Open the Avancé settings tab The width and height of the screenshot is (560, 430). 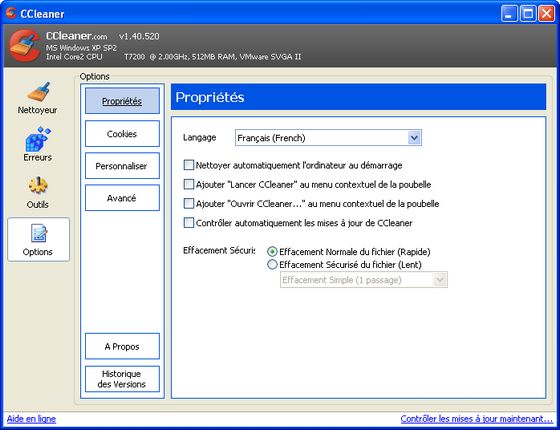(122, 198)
